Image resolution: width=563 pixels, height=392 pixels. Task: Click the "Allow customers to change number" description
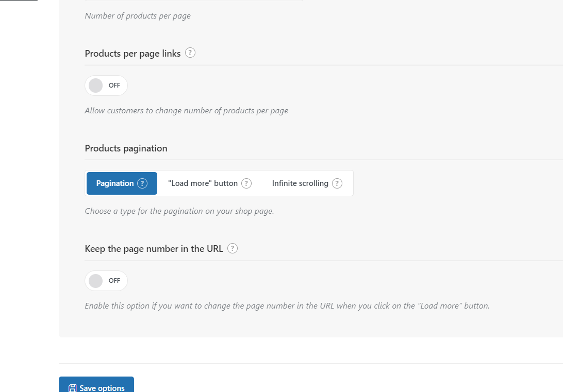pos(186,111)
